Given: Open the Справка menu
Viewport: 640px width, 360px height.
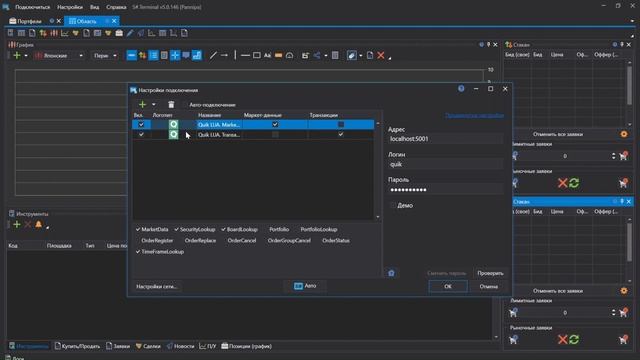Looking at the screenshot, I should 116,7.
